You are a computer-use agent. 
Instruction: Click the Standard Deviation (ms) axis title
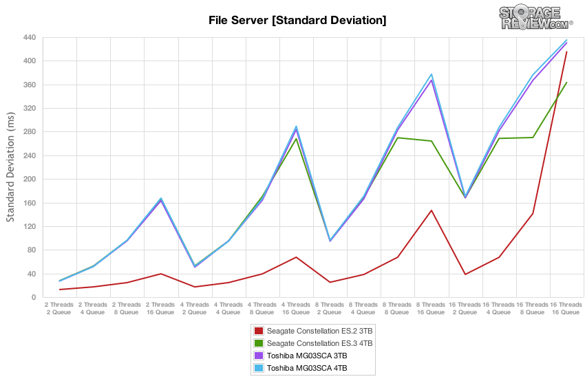point(10,166)
